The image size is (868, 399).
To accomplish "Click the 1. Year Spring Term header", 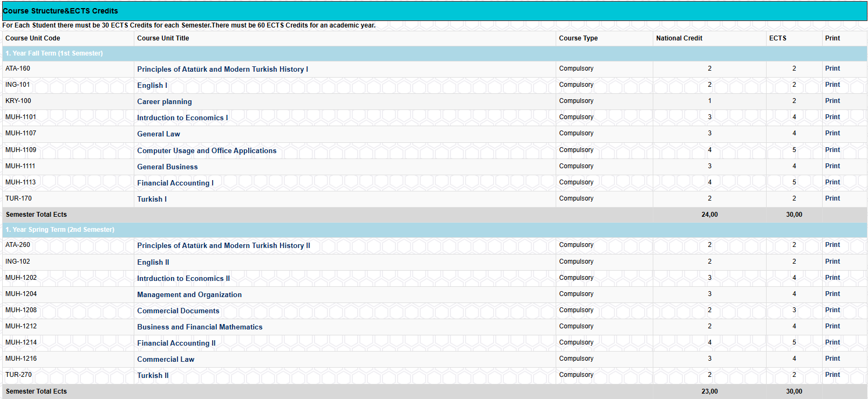I will point(60,230).
